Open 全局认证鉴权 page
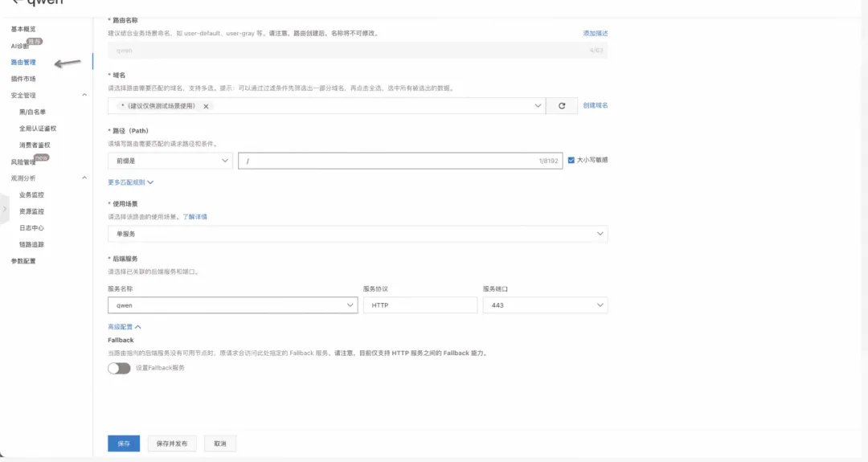Viewport: 868px width, 462px height. coord(38,129)
